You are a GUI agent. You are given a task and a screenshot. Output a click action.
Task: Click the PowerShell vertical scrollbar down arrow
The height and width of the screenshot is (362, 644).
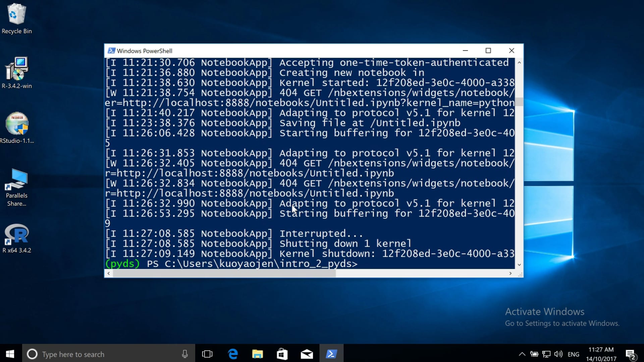pyautogui.click(x=519, y=265)
